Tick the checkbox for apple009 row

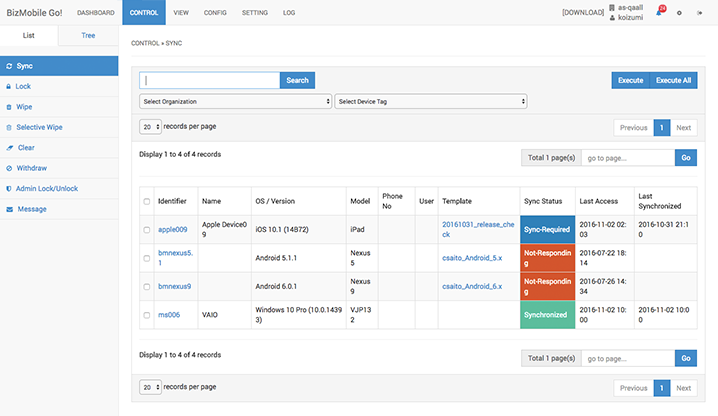pos(147,230)
